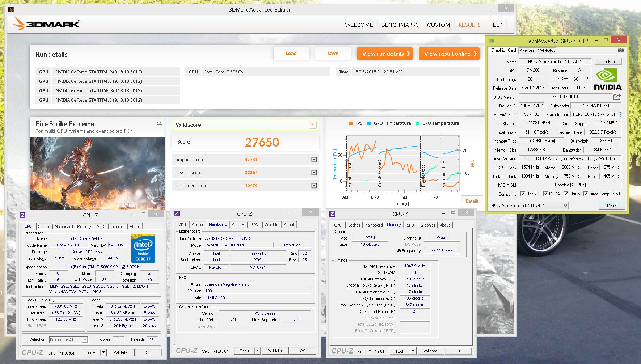Switch to the CUSTOM tab in 3DMark
The width and height of the screenshot is (641, 364).
[x=438, y=25]
